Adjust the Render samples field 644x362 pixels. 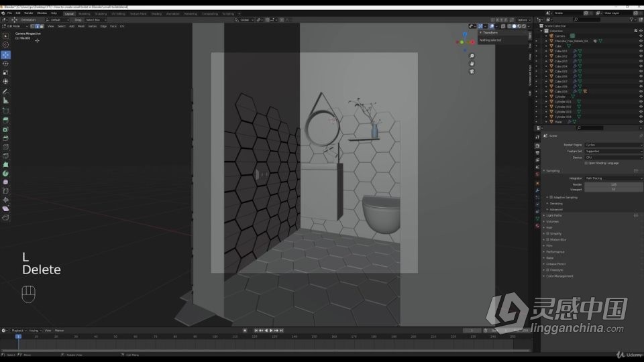pos(614,184)
